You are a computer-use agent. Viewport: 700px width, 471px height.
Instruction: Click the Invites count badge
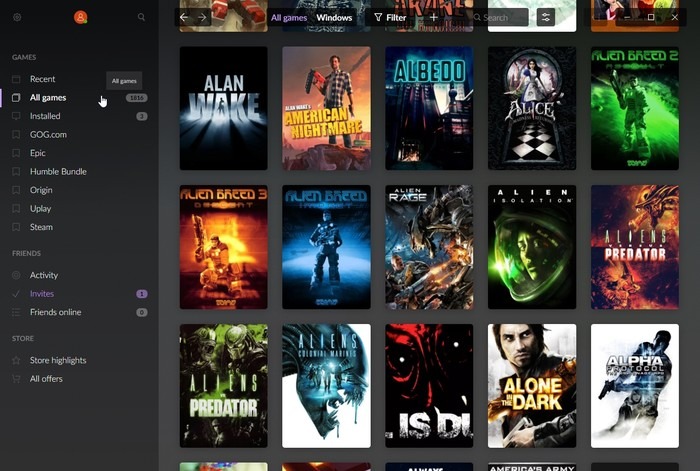[x=142, y=294]
